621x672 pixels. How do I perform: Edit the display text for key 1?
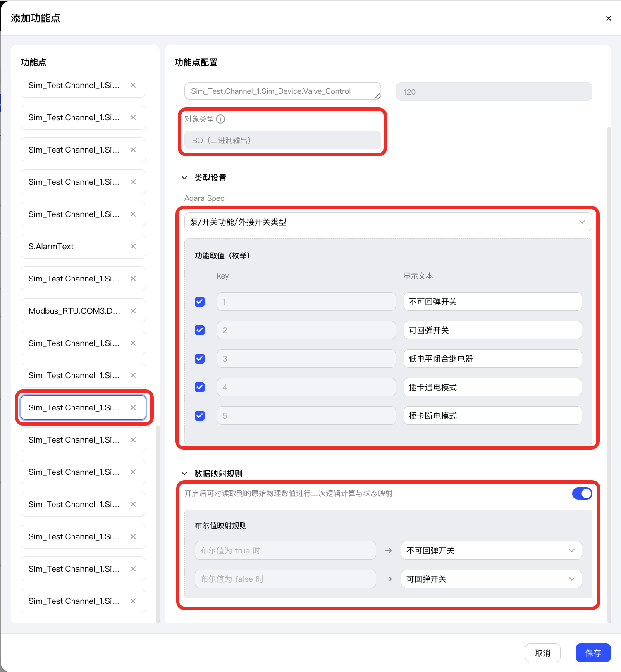(x=492, y=302)
